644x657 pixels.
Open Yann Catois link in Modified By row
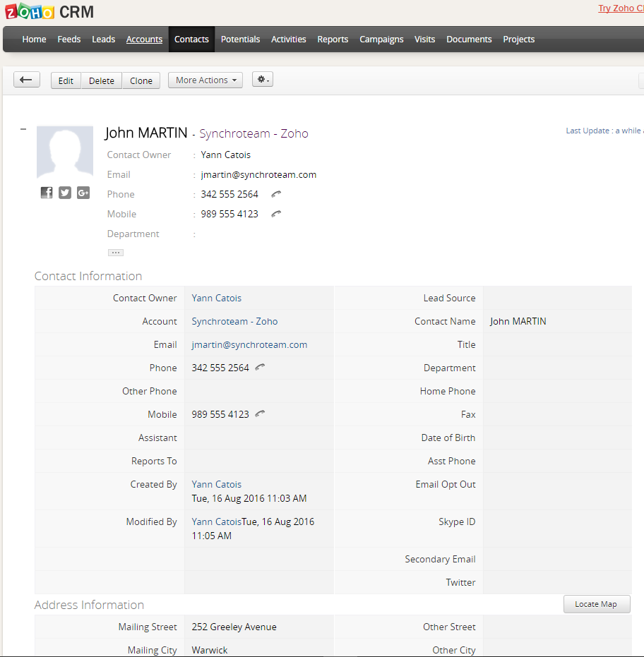coord(216,522)
